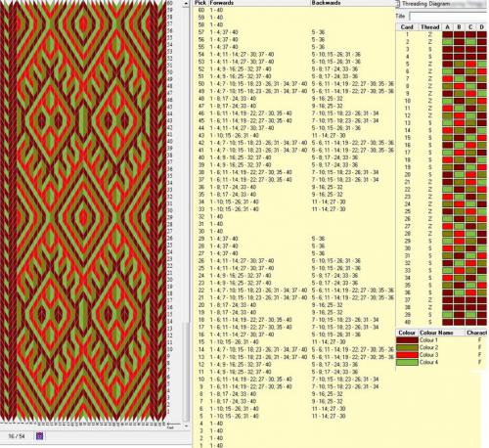Click the Threading Diagram window icon
The height and width of the screenshot is (448, 489).
click(x=398, y=4)
